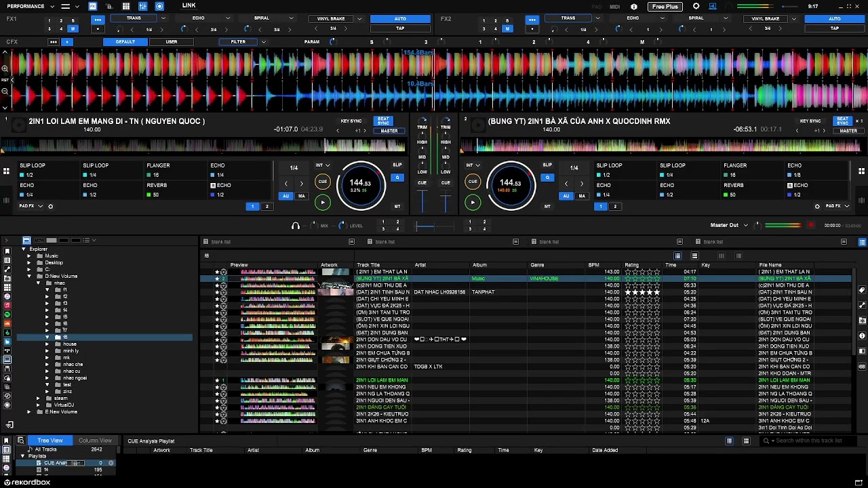
Task: Open Preferences gear icon
Action: click(x=696, y=6)
